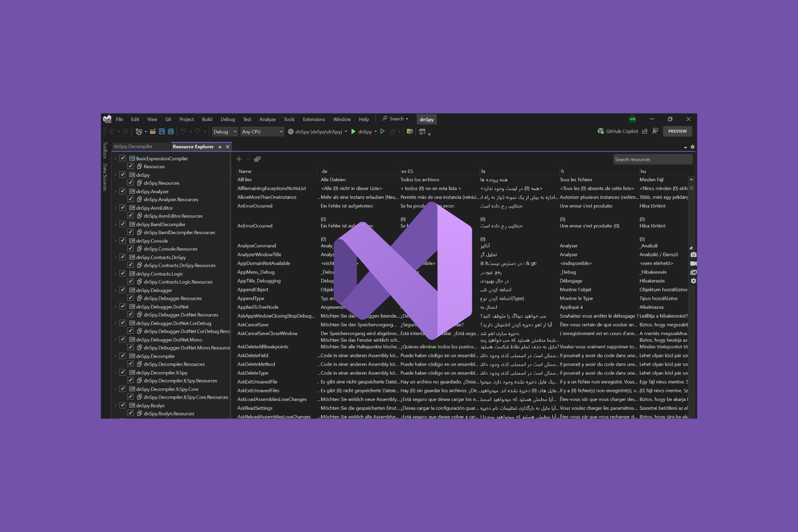Collapse the BasicExpressionCompiler tree node
Screen dimensions: 798x532
[116, 159]
